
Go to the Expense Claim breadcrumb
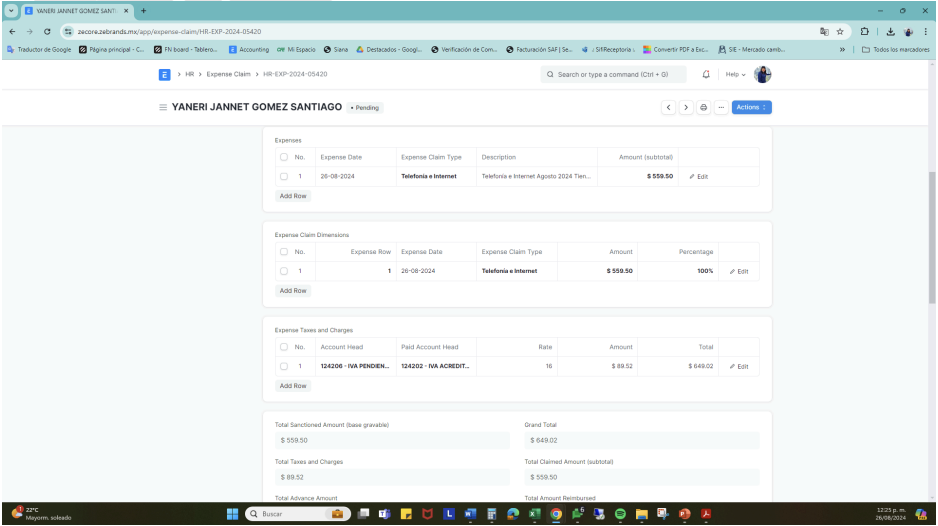[228, 74]
